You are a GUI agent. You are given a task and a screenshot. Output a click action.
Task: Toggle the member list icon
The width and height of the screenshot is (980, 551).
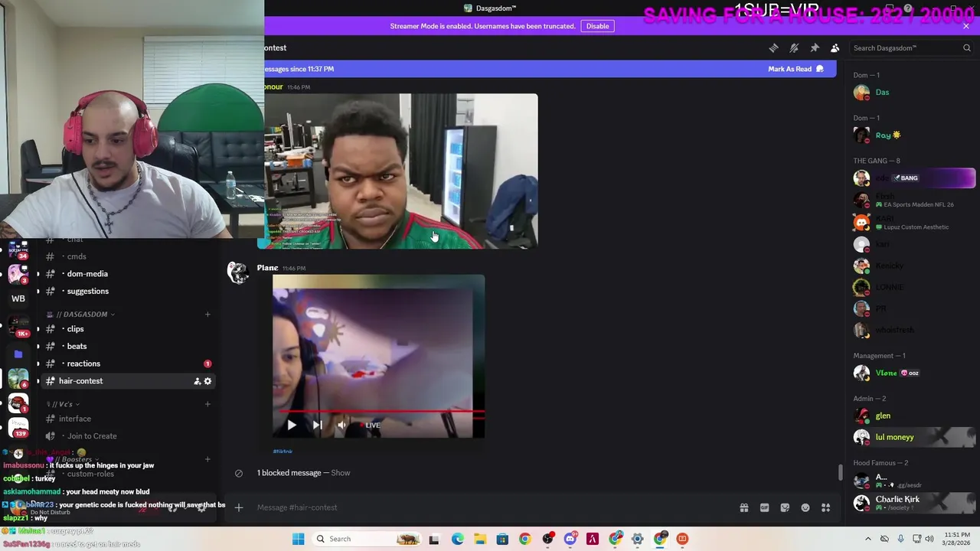(x=835, y=47)
